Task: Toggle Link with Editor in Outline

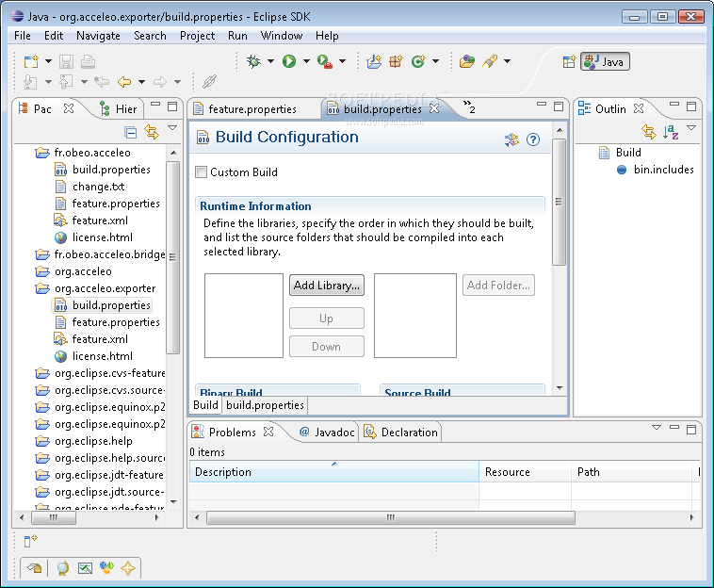Action: (x=649, y=132)
